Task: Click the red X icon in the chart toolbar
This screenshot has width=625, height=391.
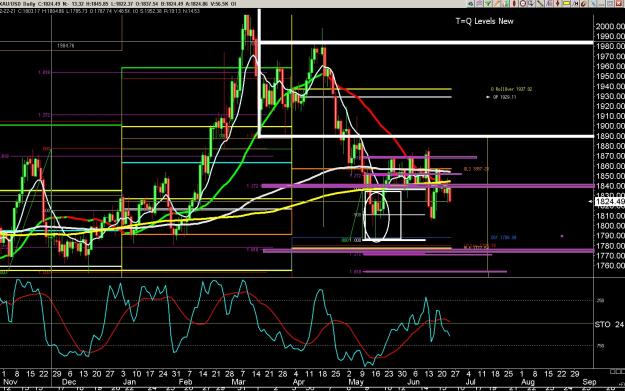Action: (x=618, y=4)
